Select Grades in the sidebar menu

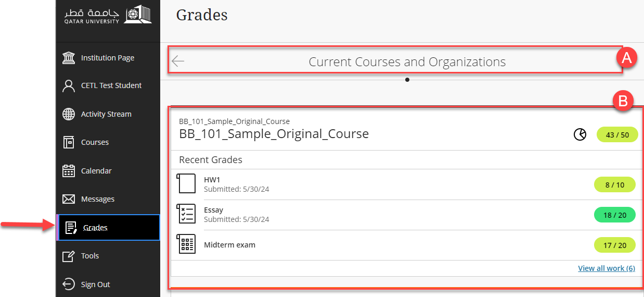pos(95,228)
